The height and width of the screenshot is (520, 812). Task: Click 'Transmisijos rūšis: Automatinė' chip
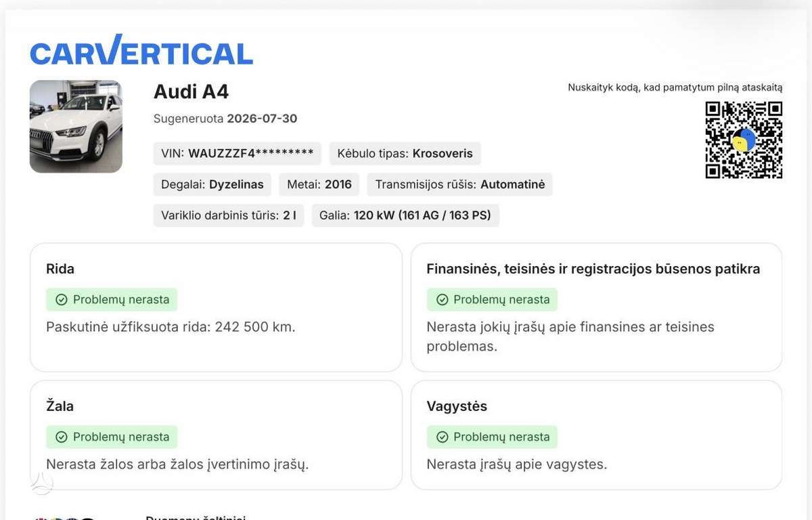coord(460,185)
